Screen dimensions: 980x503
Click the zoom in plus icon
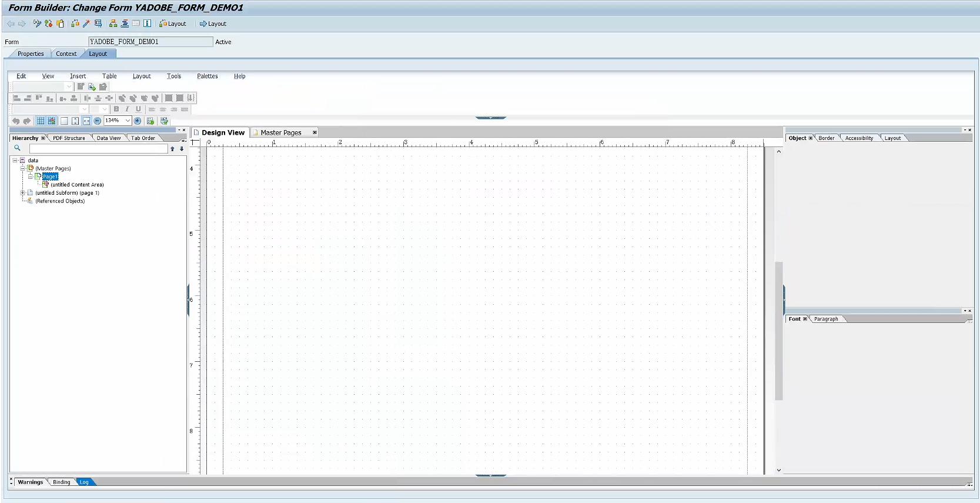pos(138,121)
